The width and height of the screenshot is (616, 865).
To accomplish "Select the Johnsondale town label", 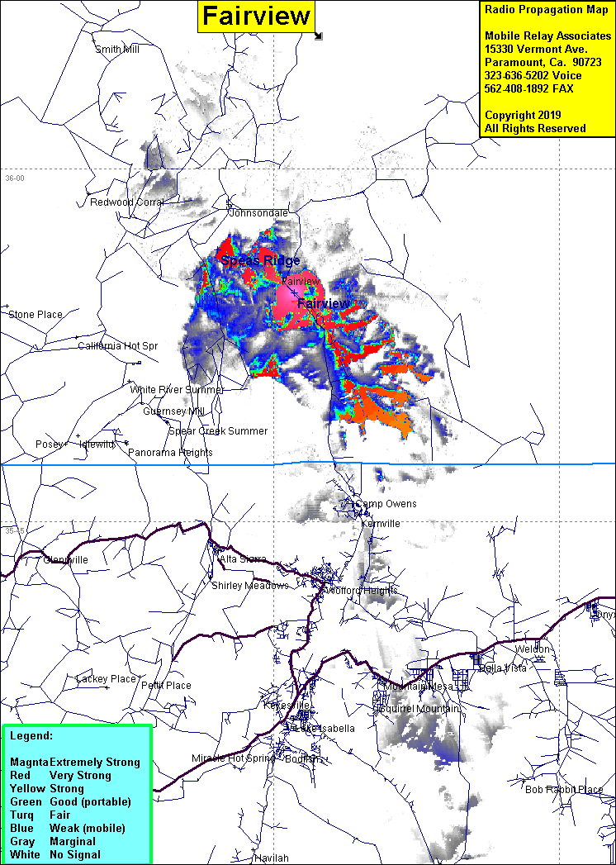I will [258, 212].
